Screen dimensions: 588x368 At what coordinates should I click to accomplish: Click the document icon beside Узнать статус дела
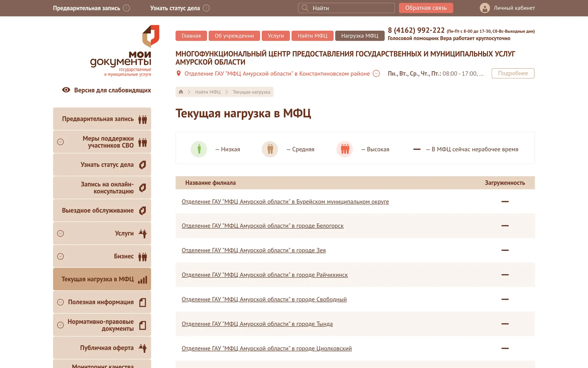(143, 165)
